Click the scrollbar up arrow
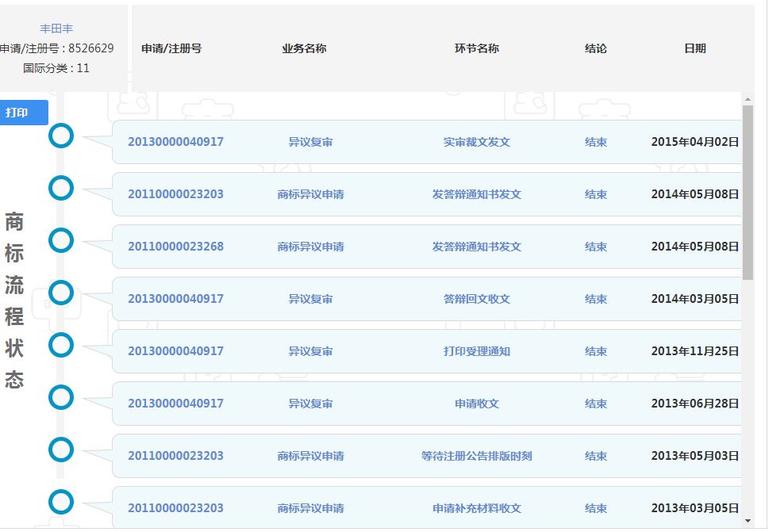The width and height of the screenshot is (784, 532). coord(747,99)
